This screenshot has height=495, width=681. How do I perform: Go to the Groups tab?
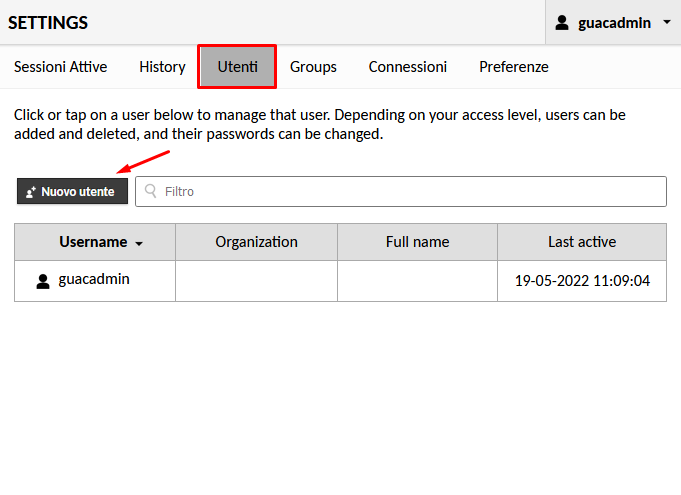313,67
